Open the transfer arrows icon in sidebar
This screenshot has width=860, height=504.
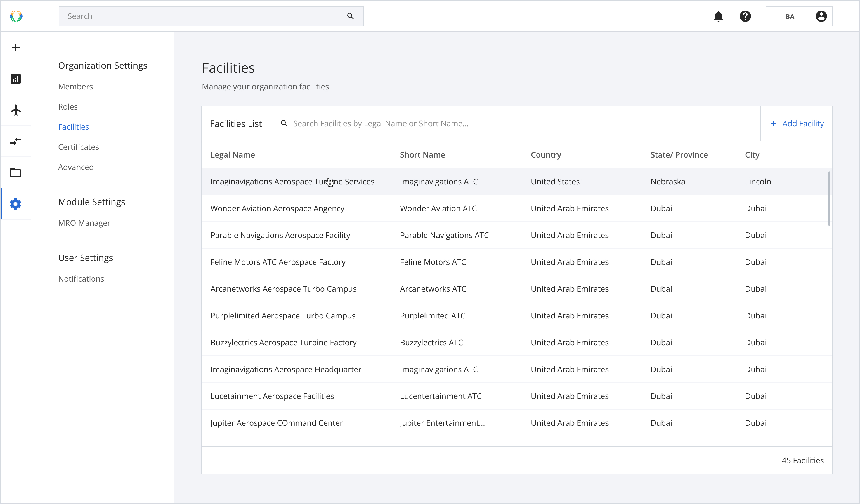[x=16, y=141]
